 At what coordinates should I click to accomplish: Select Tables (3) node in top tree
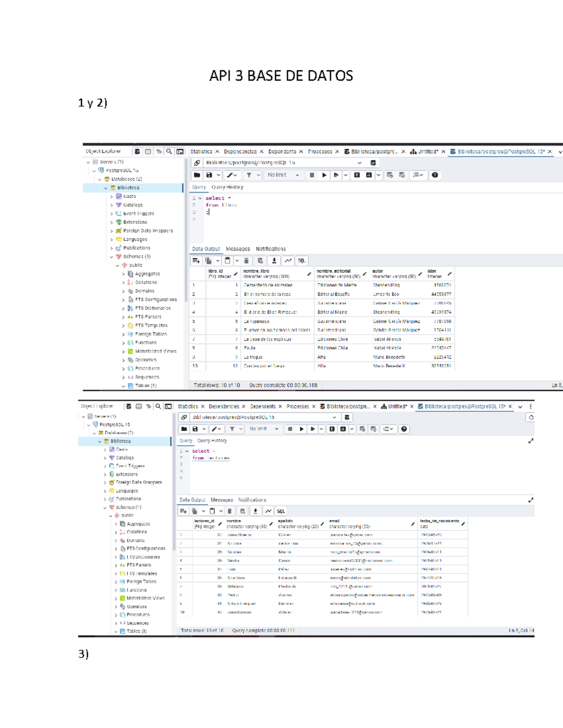pyautogui.click(x=146, y=386)
